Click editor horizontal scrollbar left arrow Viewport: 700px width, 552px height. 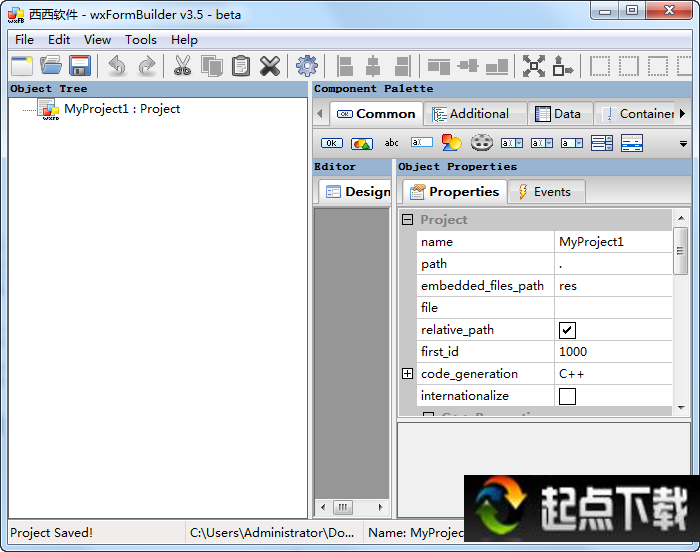pyautogui.click(x=323, y=507)
